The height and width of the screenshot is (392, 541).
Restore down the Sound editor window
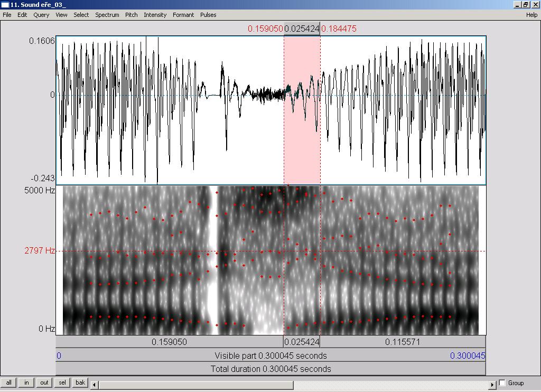526,5
